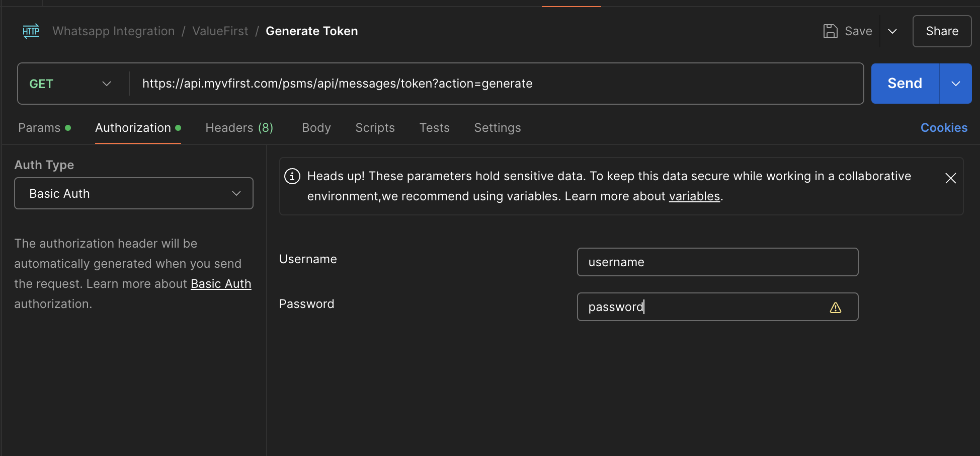Open the Body tab
The height and width of the screenshot is (456, 980).
click(x=316, y=128)
